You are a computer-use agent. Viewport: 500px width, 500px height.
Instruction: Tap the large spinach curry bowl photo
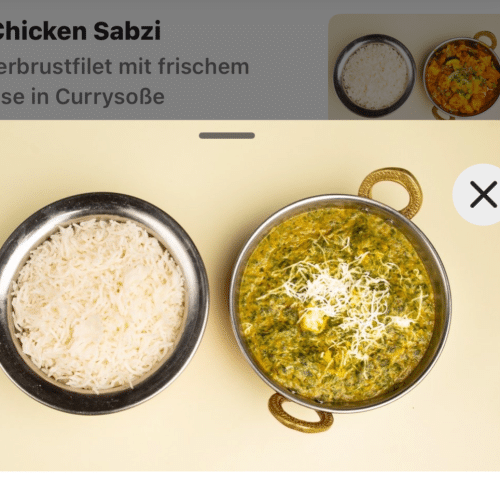340,300
